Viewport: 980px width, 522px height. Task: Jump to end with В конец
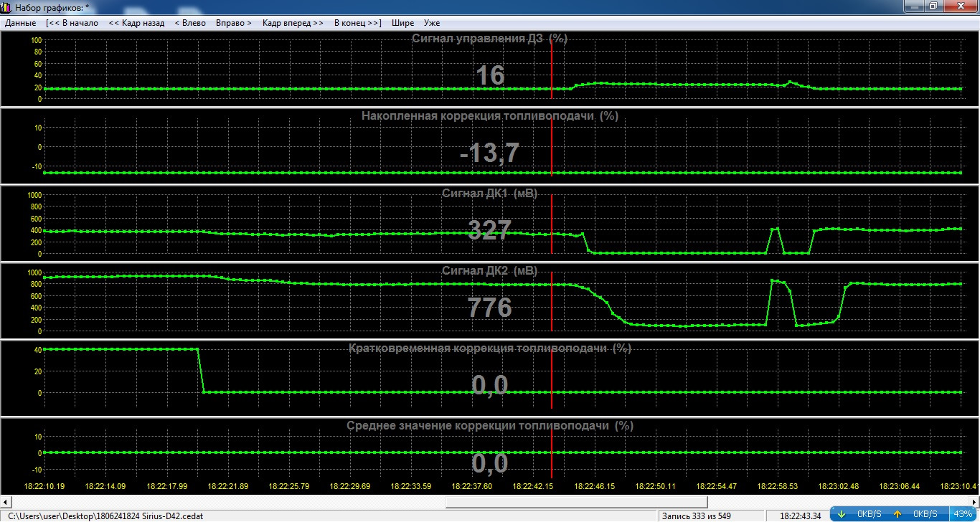(357, 23)
